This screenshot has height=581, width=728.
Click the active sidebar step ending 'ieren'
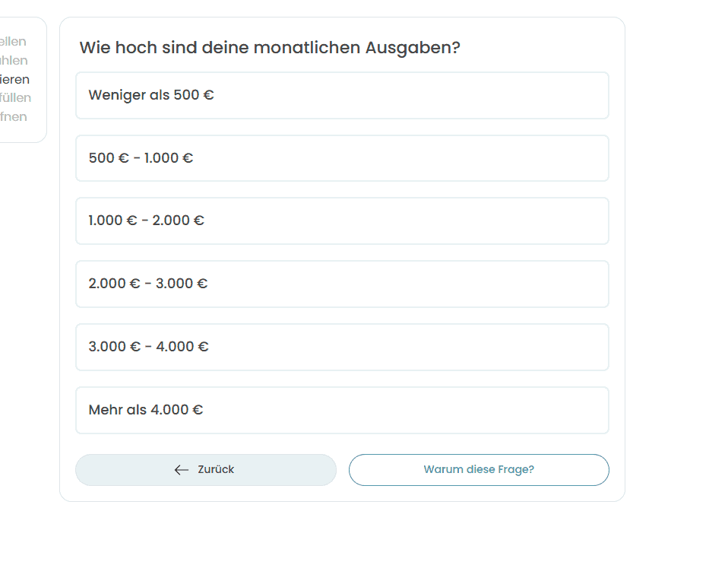(x=15, y=79)
